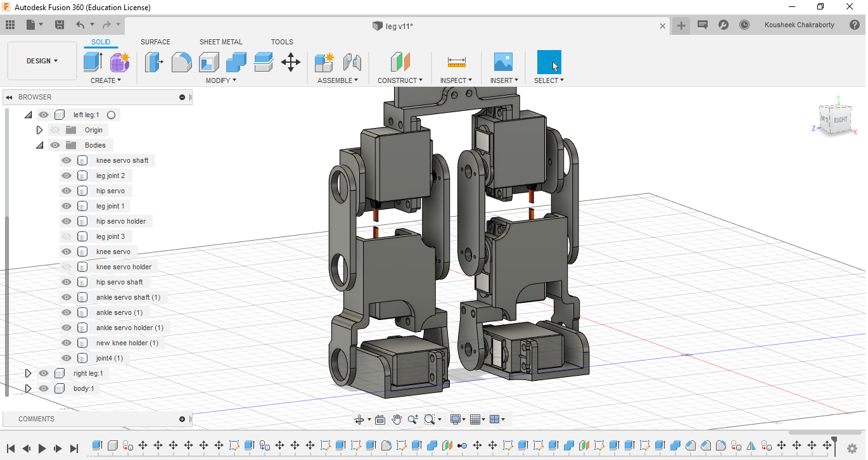Click the Kousheek Chakraborty account name
The width and height of the screenshot is (868, 460).
point(799,25)
